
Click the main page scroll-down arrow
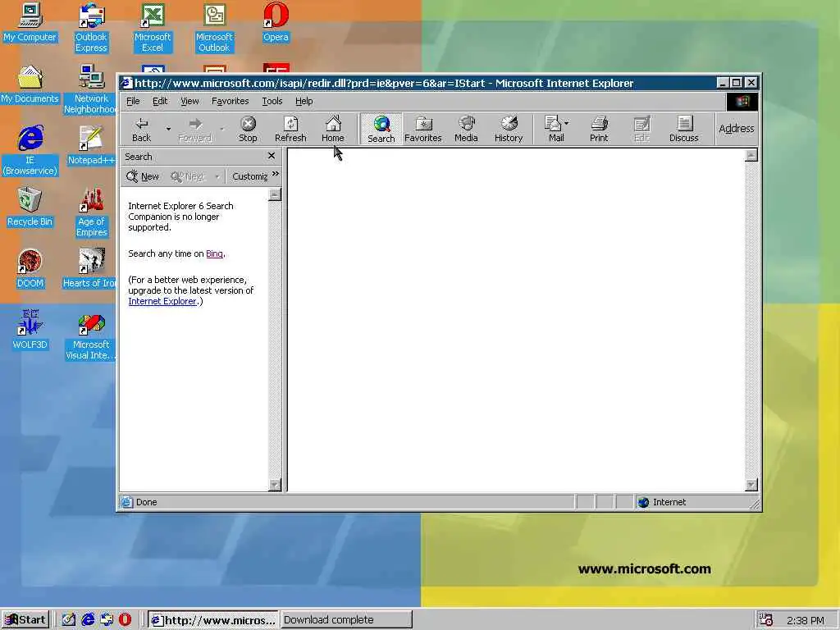point(751,484)
